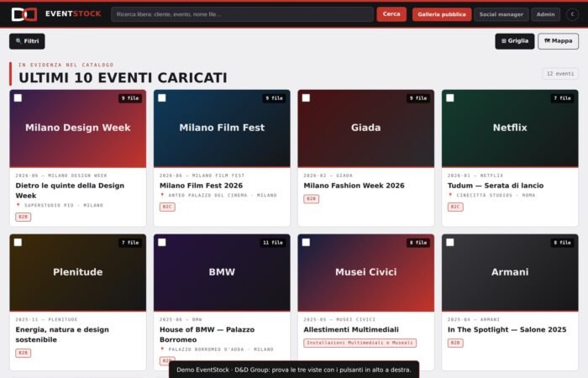Open the Filtri filter panel
The height and width of the screenshot is (378, 588).
tap(27, 41)
